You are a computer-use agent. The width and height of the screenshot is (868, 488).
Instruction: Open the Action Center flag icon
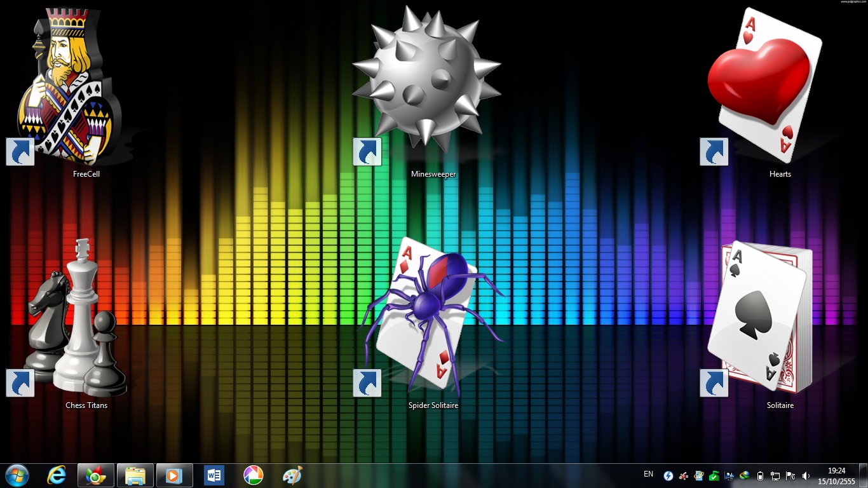coord(790,476)
